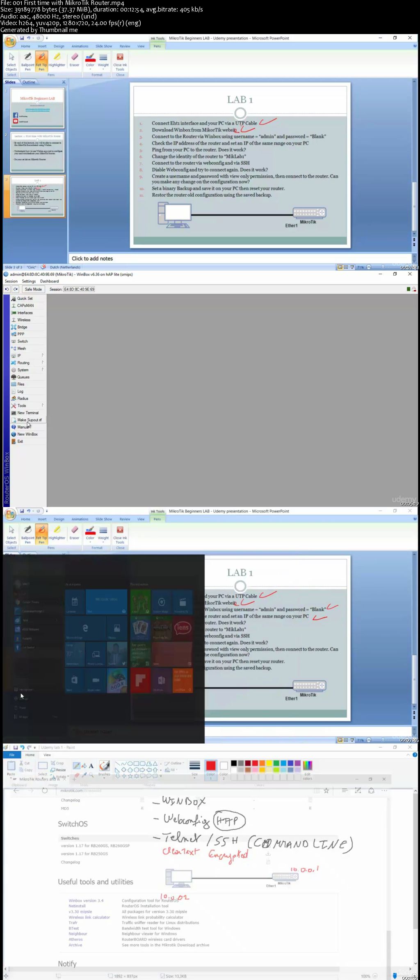This screenshot has width=420, height=980.
Task: Close Slides panel with X button
Action: (64, 82)
